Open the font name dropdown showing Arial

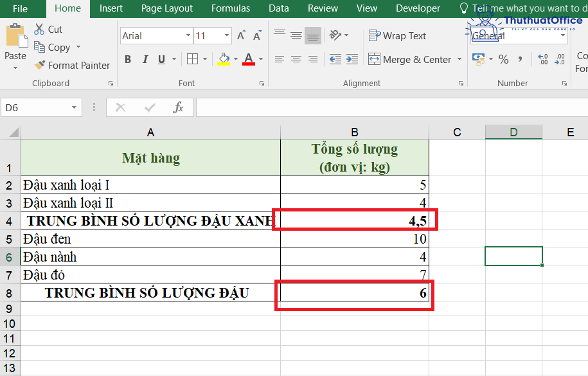[189, 35]
